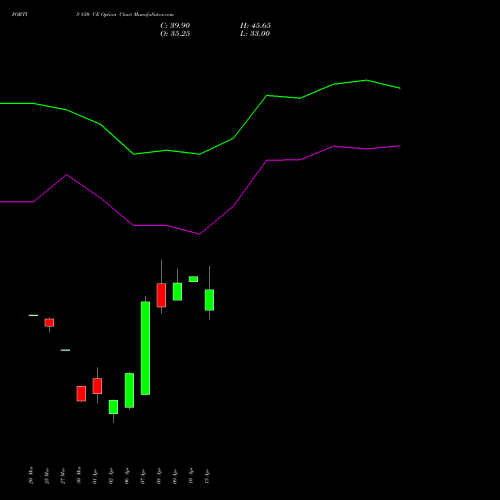
Task: Select the green 02 Apr candlestick
Action: click(113, 407)
